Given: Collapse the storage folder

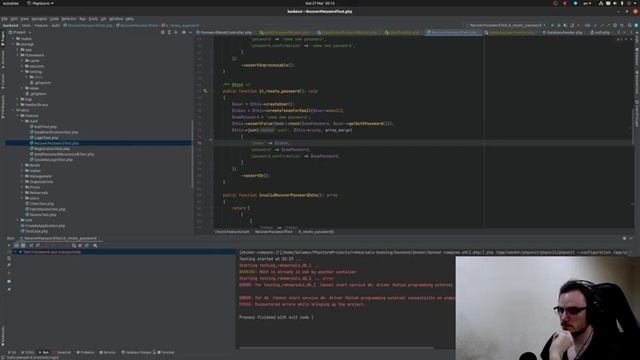Looking at the screenshot, I should pyautogui.click(x=13, y=44).
